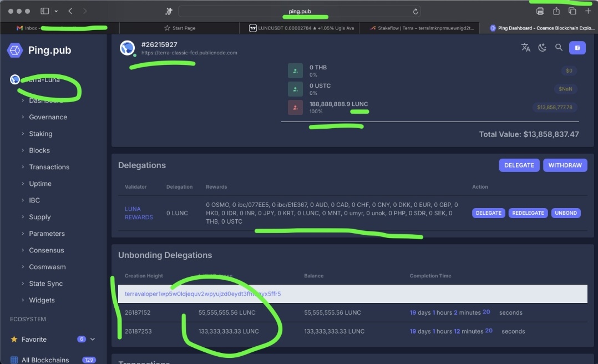Toggle dark mode with the moon icon
Viewport: 598px width, 364px height.
coord(542,48)
